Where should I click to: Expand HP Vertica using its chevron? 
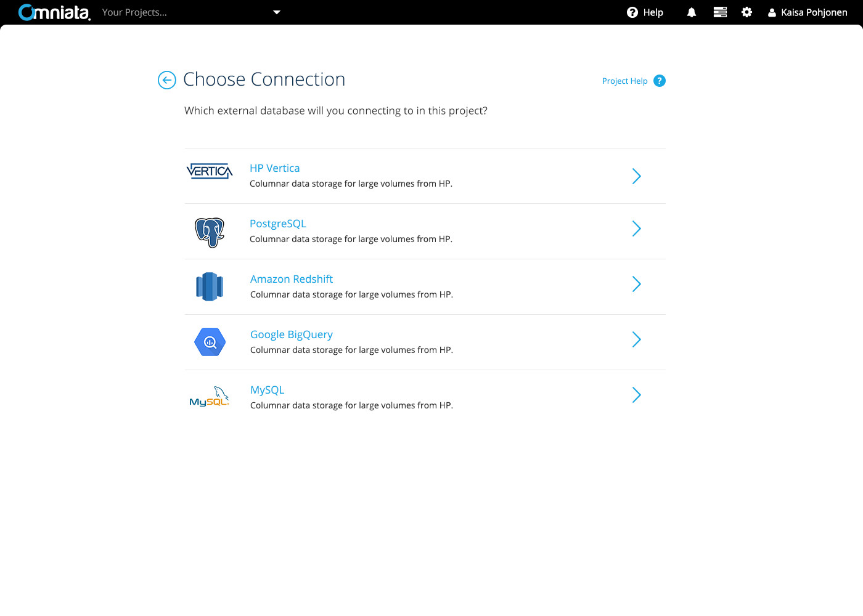637,176
